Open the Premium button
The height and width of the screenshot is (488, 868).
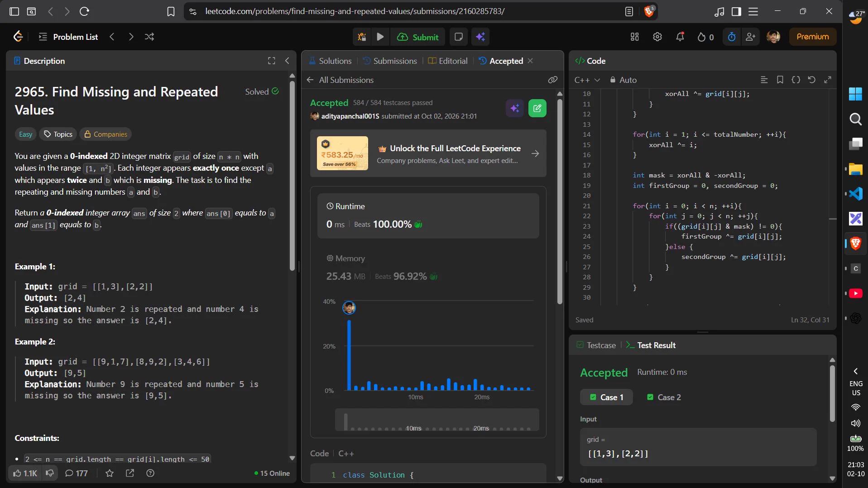812,37
